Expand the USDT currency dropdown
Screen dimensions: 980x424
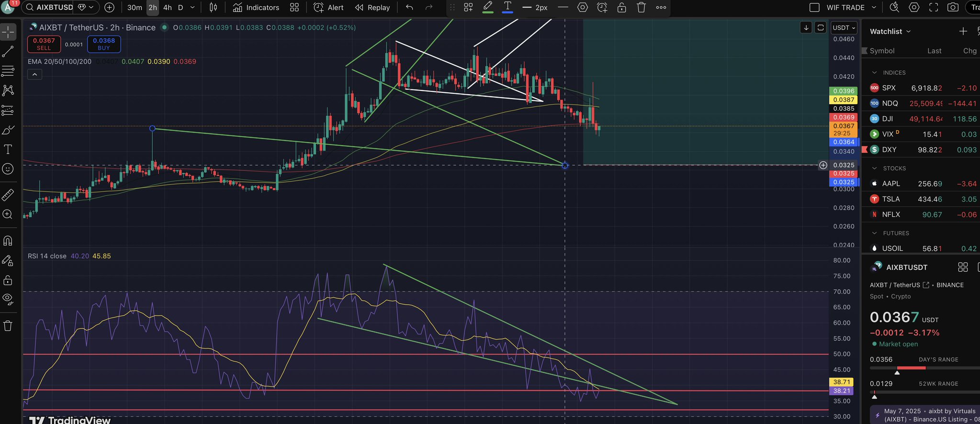click(844, 28)
